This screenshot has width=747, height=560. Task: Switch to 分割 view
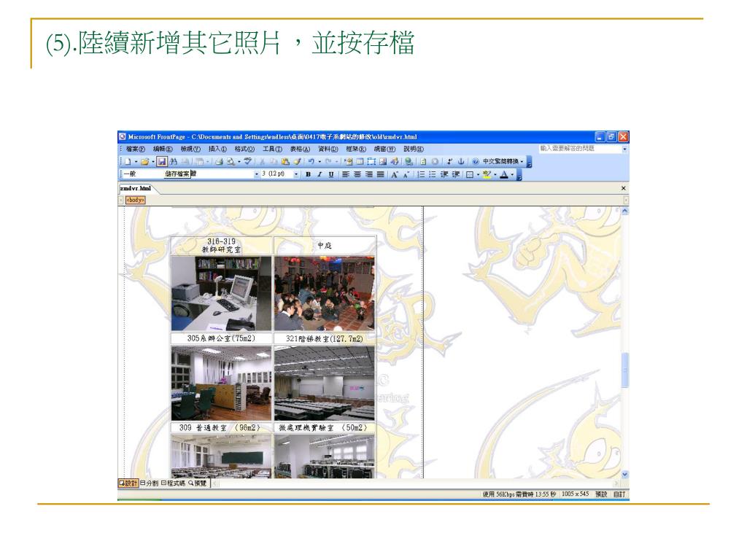coord(149,483)
